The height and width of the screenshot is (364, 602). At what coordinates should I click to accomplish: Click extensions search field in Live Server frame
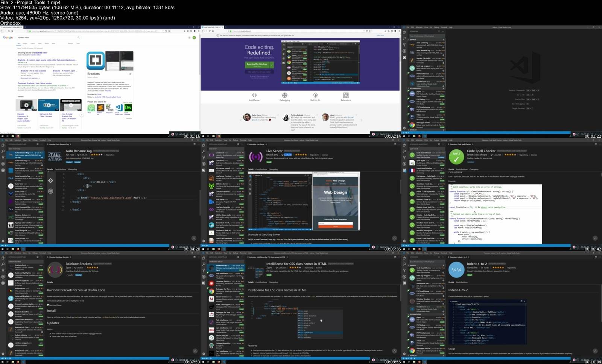(x=227, y=149)
